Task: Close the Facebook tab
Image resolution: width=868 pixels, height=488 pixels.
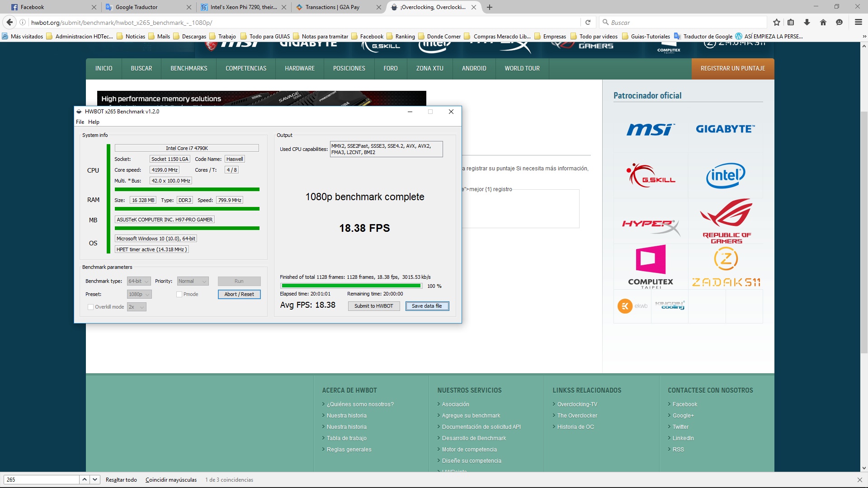Action: (94, 7)
